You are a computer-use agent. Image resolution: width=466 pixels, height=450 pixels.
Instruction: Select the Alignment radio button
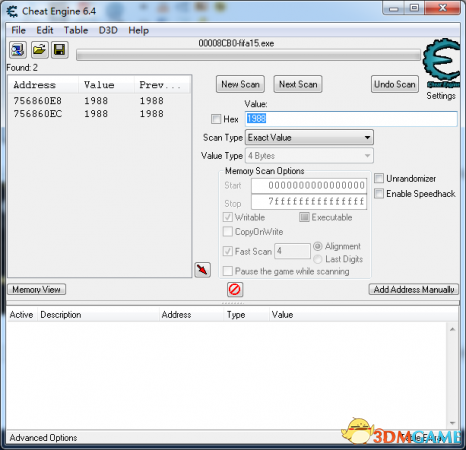[318, 246]
